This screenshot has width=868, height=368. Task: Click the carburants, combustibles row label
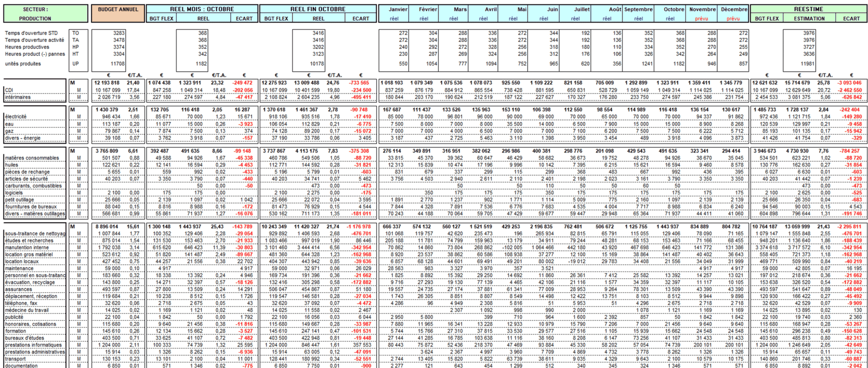click(33, 186)
